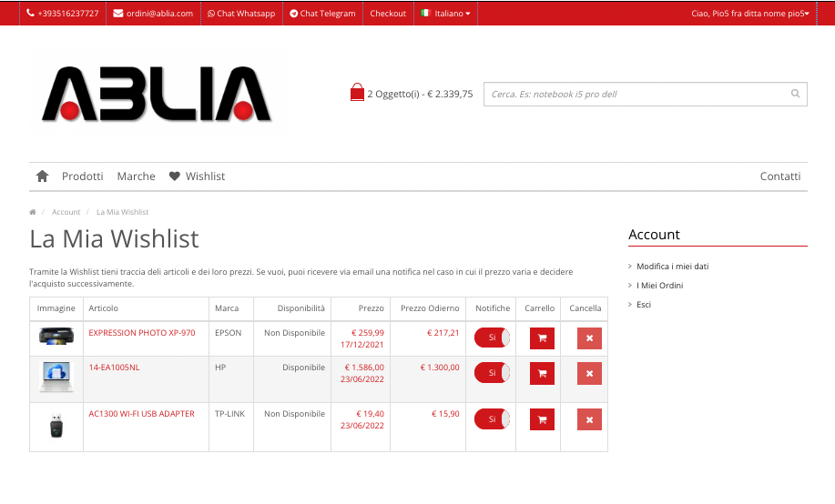
Task: Open the Prodotti menu
Action: [83, 176]
